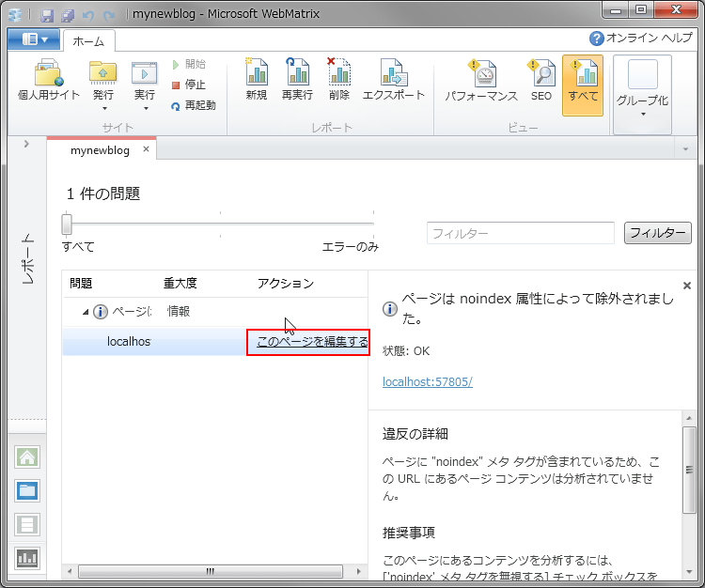Open the 個人用サイト (My Sites) icon

[x=49, y=80]
